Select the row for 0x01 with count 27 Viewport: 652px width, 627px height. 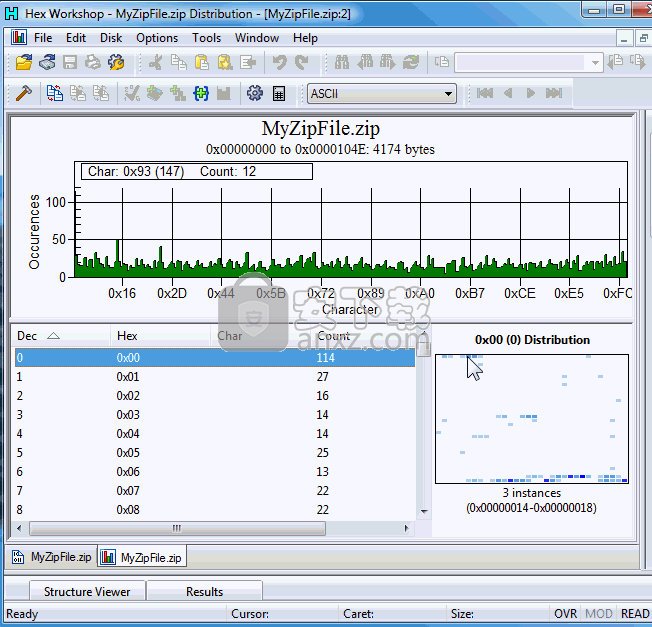[215, 377]
